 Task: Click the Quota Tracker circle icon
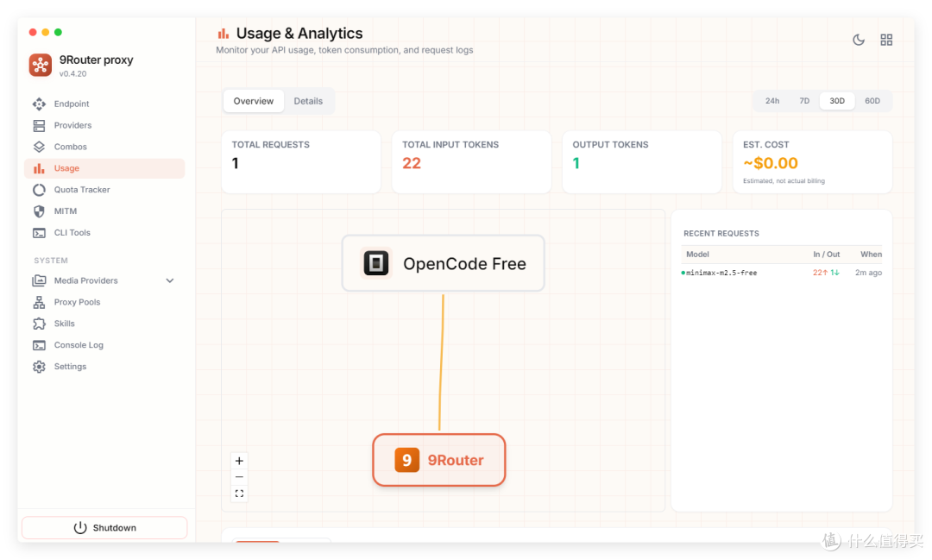(x=39, y=190)
